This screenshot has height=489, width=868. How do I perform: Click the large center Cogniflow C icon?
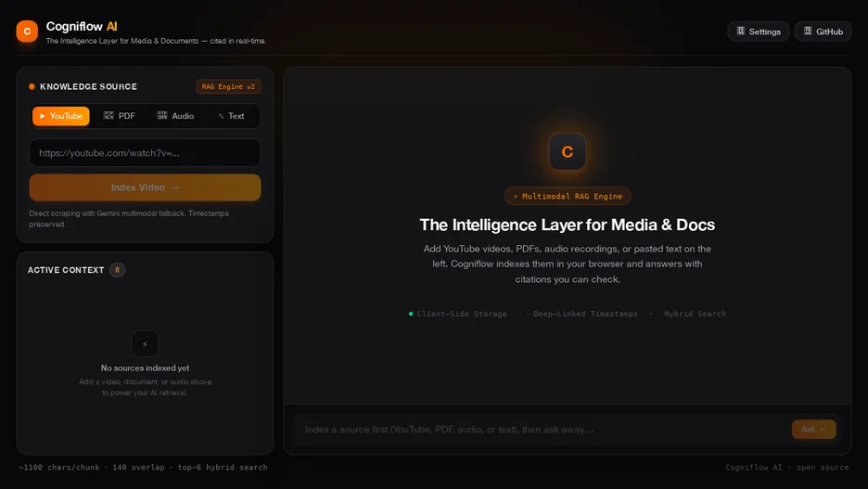(x=568, y=151)
